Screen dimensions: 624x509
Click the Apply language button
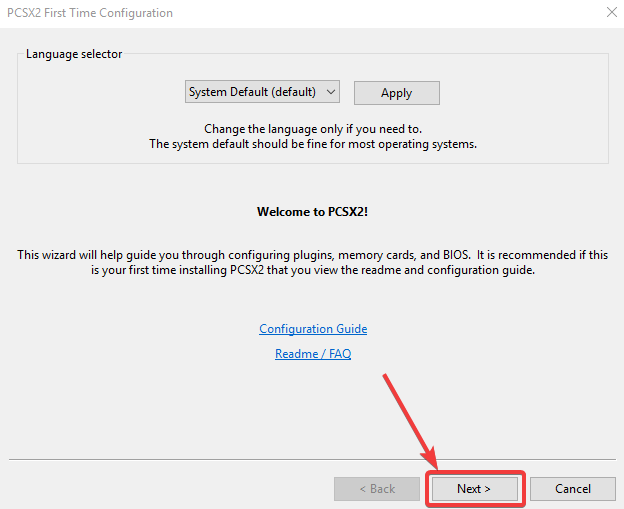tap(397, 93)
